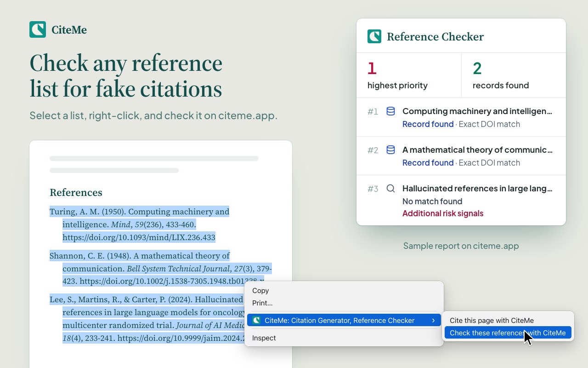This screenshot has width=588, height=368.
Task: Open result #2 A mathematical theory of communication
Action: point(461,156)
